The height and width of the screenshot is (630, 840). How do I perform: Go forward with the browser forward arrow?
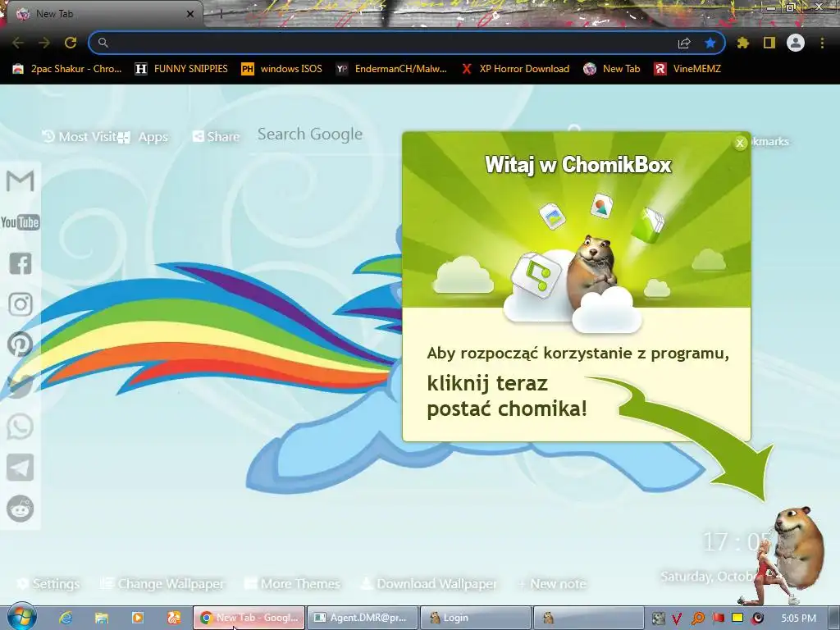click(44, 43)
